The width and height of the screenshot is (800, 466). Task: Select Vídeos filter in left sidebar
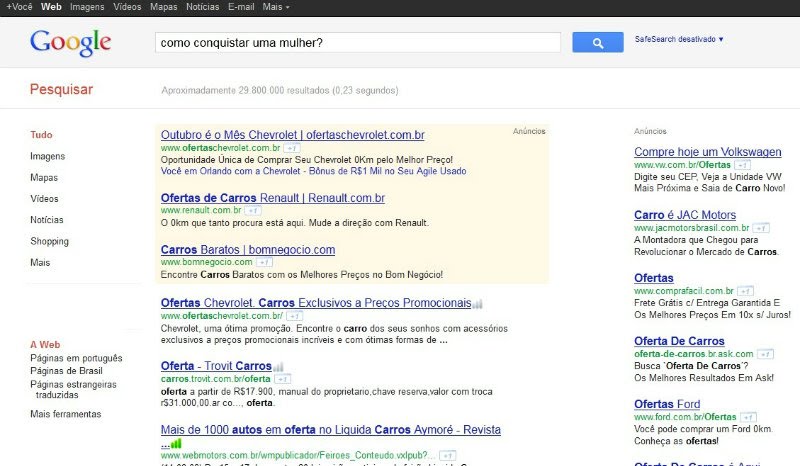coord(44,199)
